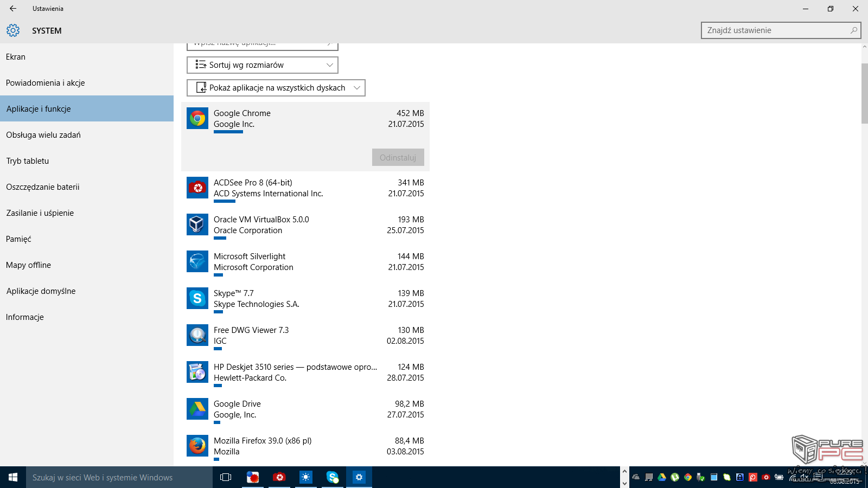Select the Mozilla Firefox 39.0 (x86 pl) text

pos(263,440)
